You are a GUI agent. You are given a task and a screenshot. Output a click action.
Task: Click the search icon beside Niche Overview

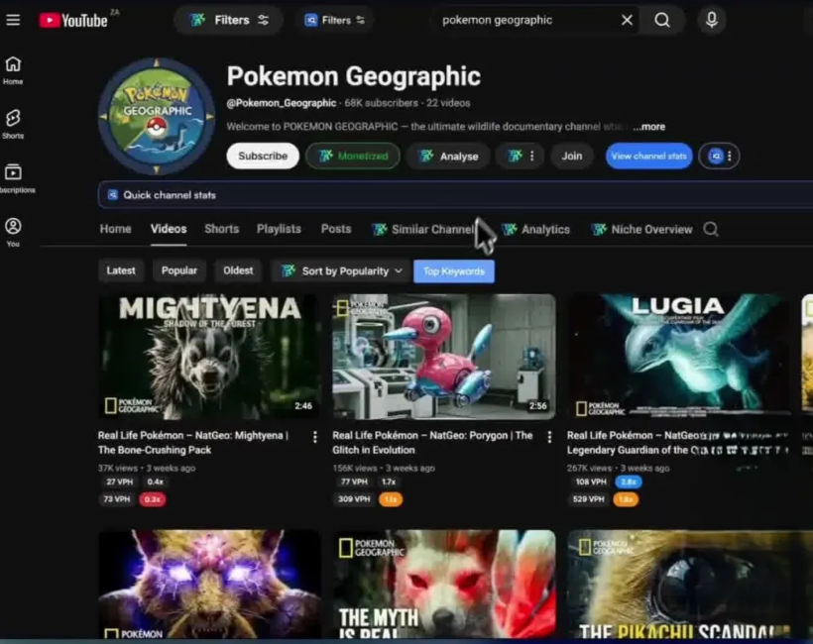711,229
